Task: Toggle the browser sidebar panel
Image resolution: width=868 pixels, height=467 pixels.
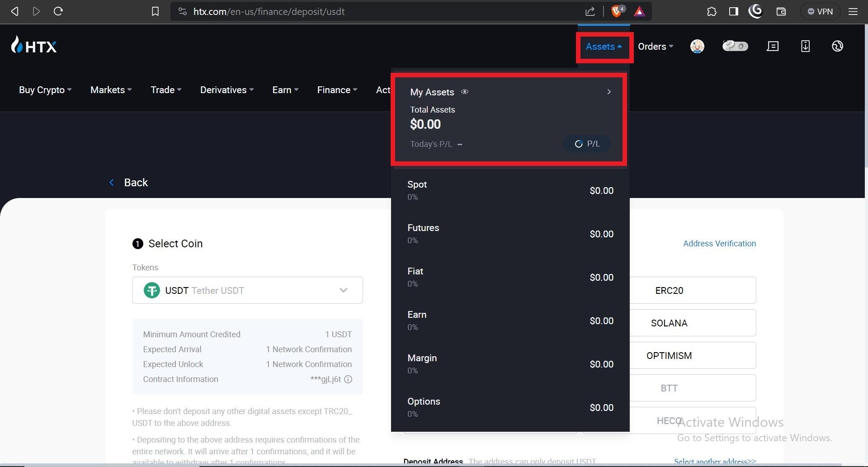Action: [734, 11]
